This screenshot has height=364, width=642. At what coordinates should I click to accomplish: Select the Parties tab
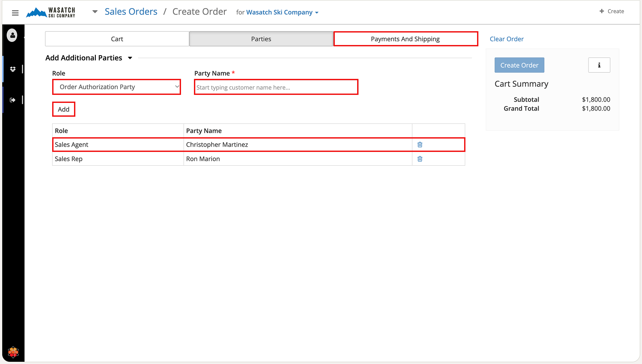[x=261, y=39]
